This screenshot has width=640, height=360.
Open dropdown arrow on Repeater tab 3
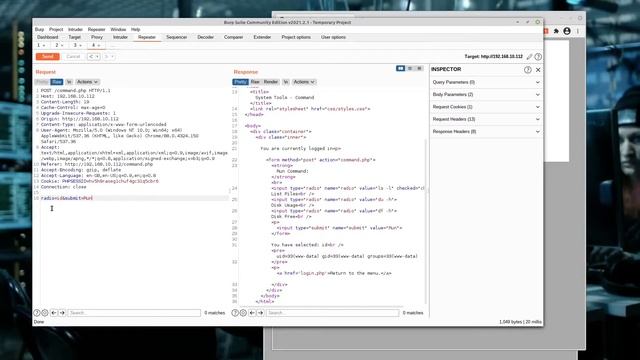[x=81, y=45]
